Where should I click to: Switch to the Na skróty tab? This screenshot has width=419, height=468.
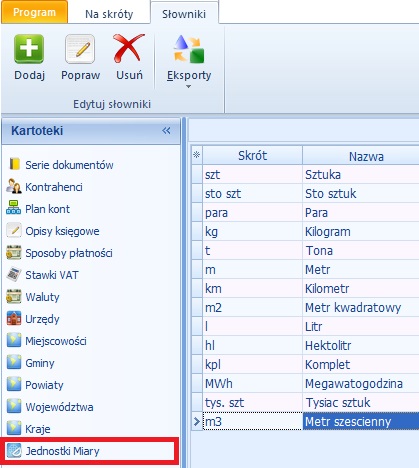pyautogui.click(x=109, y=14)
